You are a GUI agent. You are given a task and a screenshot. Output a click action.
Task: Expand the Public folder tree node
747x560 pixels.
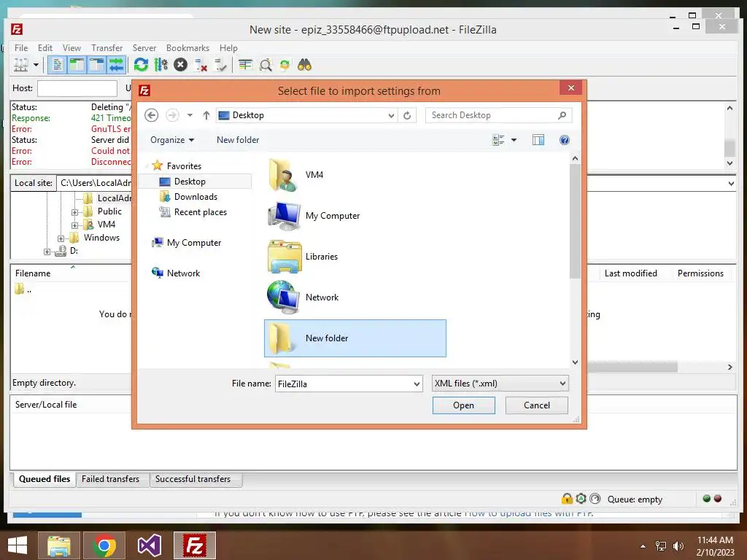tap(75, 212)
